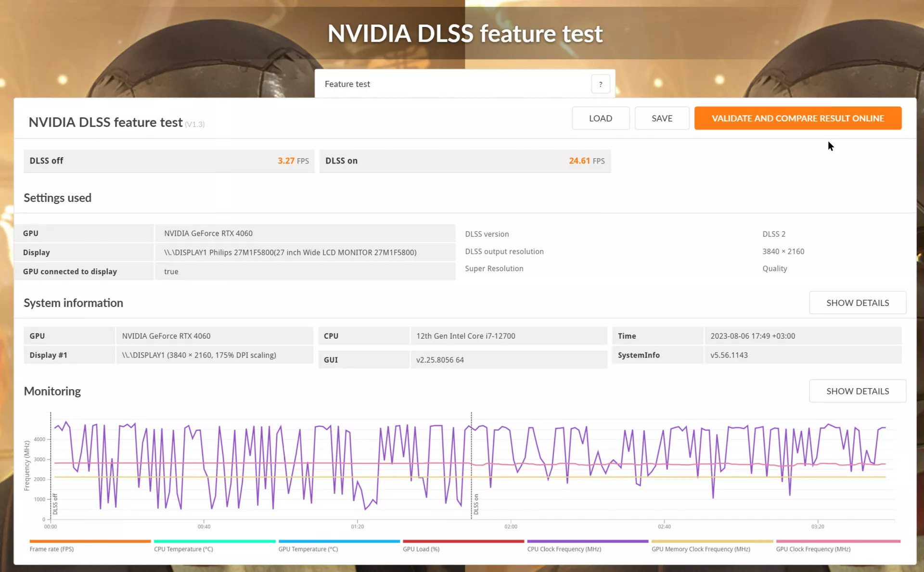Click the 01:20 time mark on chart
The image size is (924, 572).
click(357, 526)
